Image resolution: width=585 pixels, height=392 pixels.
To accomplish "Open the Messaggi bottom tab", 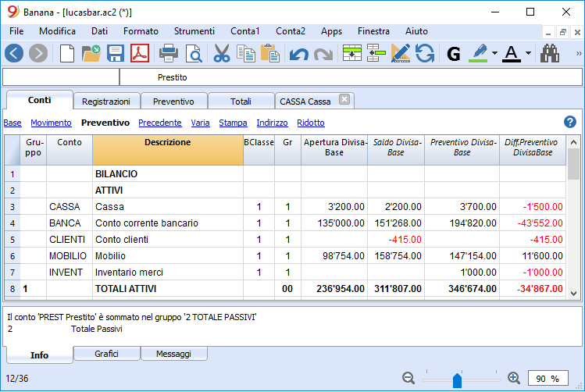I will tap(173, 354).
